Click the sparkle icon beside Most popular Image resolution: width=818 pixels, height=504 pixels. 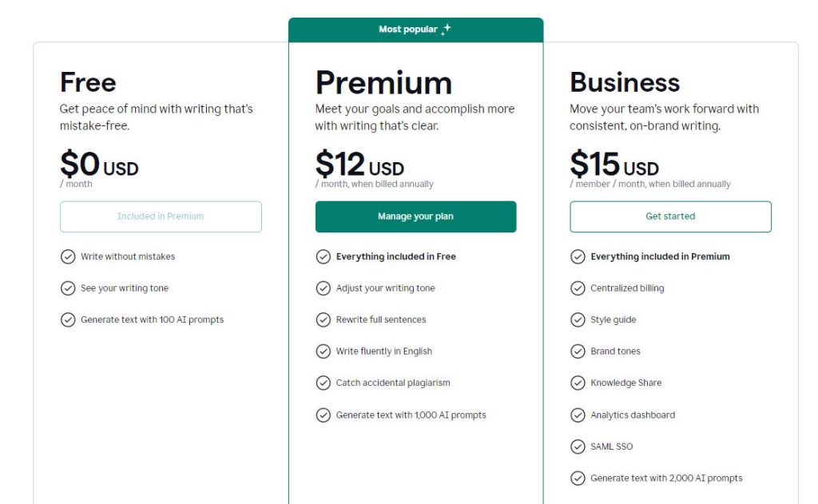coord(446,30)
